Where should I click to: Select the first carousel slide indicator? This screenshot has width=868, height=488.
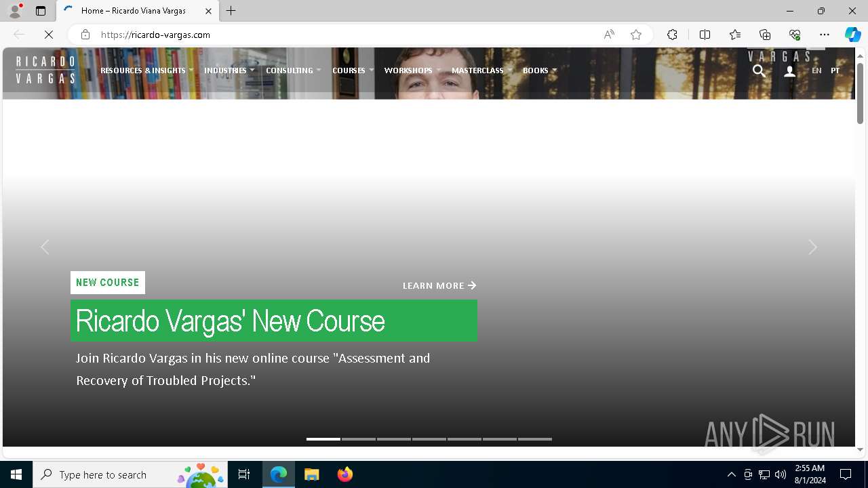323,439
